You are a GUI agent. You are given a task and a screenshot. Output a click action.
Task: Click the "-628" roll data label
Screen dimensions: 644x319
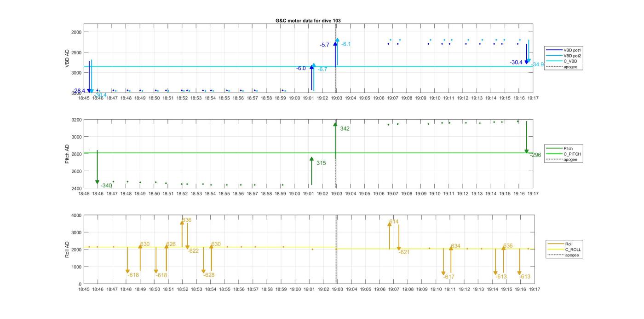point(209,275)
